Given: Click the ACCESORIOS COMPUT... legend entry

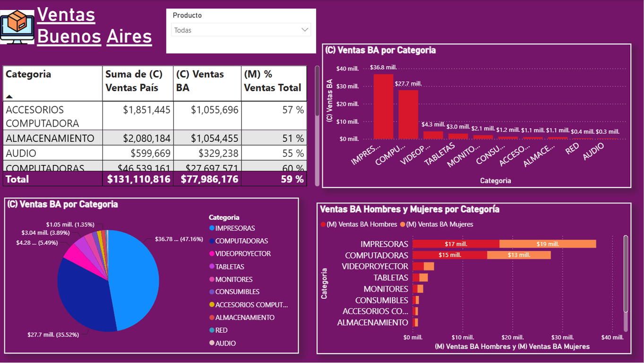Looking at the screenshot, I should (249, 305).
